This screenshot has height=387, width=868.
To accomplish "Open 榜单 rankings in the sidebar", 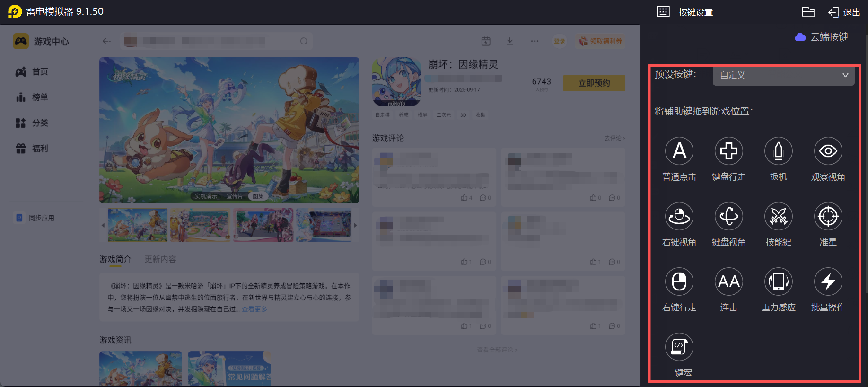I will coord(32,97).
